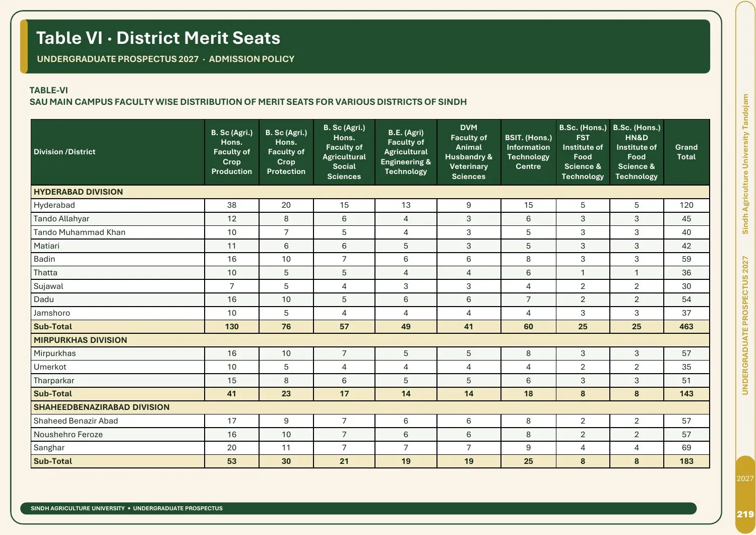Click the "TABLE-VI" label above the table
756x535 pixels.
pyautogui.click(x=48, y=90)
